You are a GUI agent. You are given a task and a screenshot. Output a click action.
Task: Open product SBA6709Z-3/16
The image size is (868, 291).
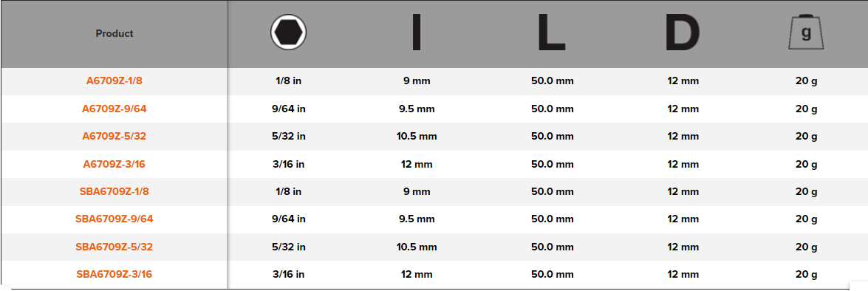[x=115, y=275]
